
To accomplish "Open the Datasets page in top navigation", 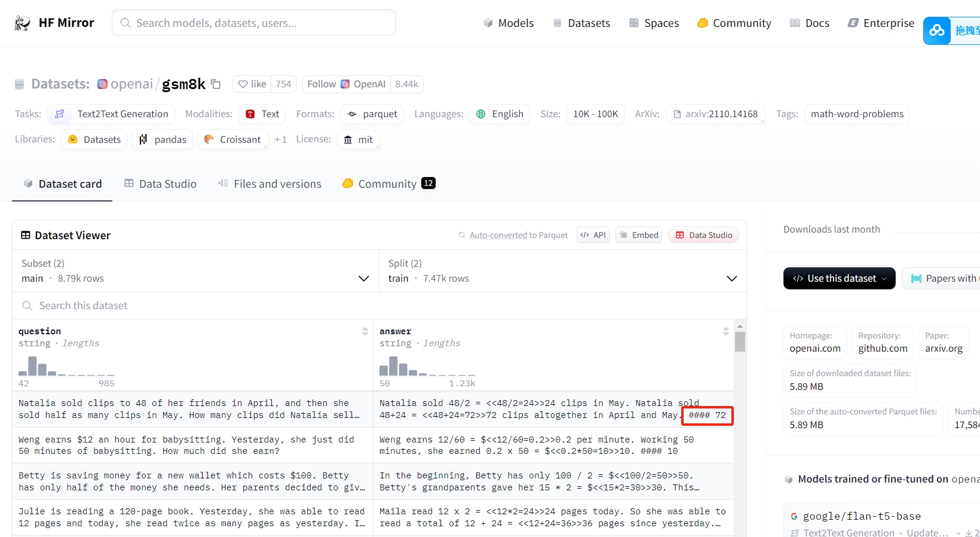I will [x=581, y=23].
